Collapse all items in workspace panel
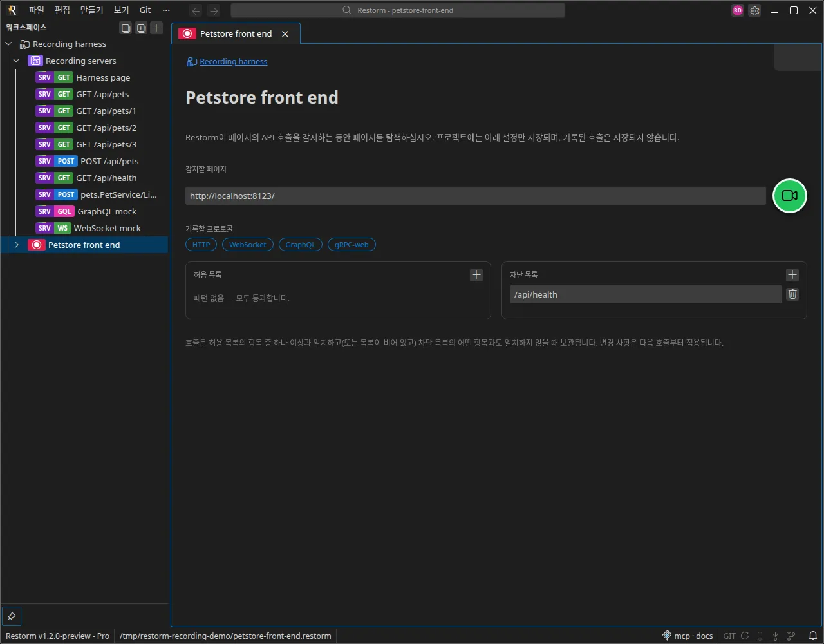The width and height of the screenshot is (824, 644). click(126, 28)
